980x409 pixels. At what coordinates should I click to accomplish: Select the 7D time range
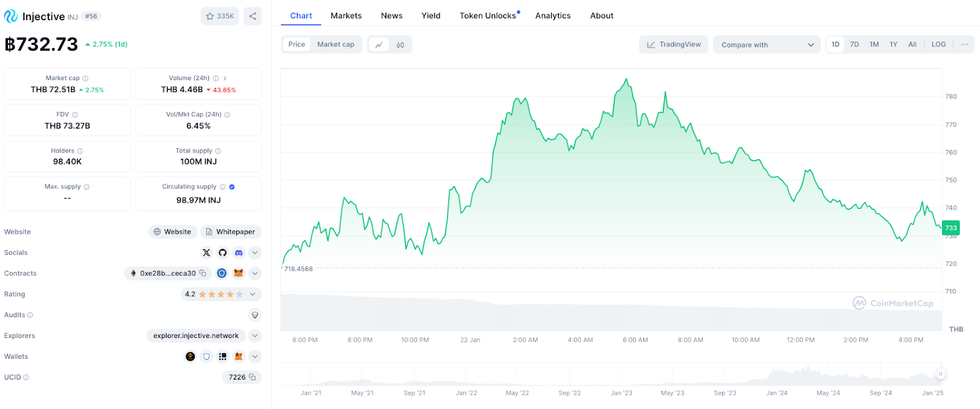854,45
